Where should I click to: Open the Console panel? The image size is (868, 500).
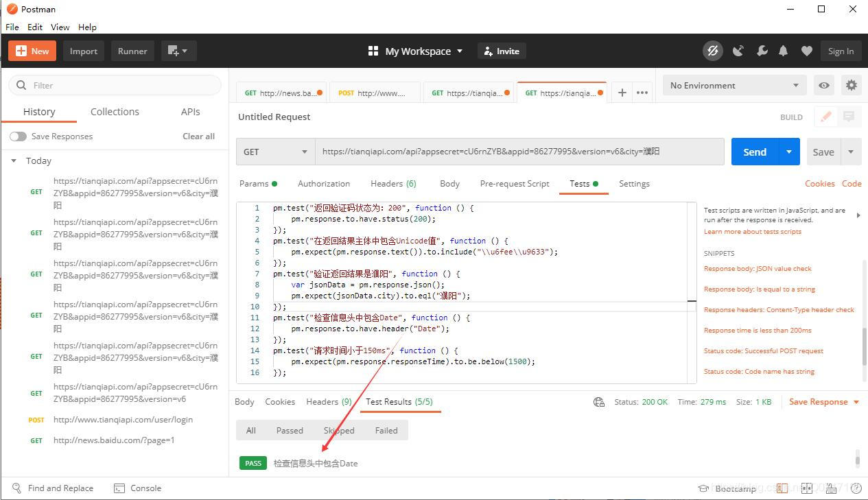point(138,488)
